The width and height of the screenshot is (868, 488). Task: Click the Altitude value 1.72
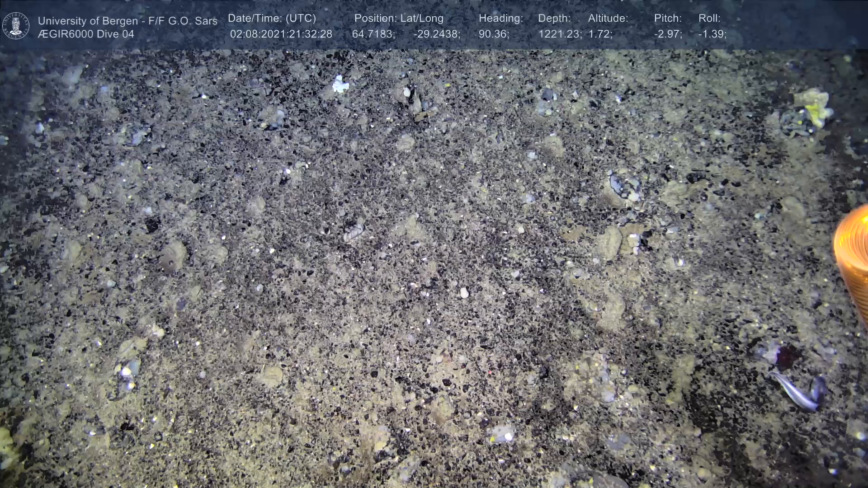click(600, 34)
